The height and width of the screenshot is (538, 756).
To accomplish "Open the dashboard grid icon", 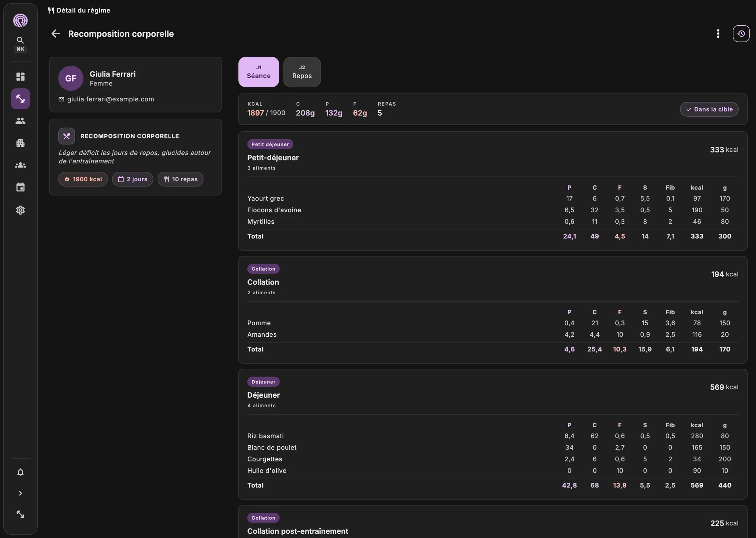I will coord(20,77).
